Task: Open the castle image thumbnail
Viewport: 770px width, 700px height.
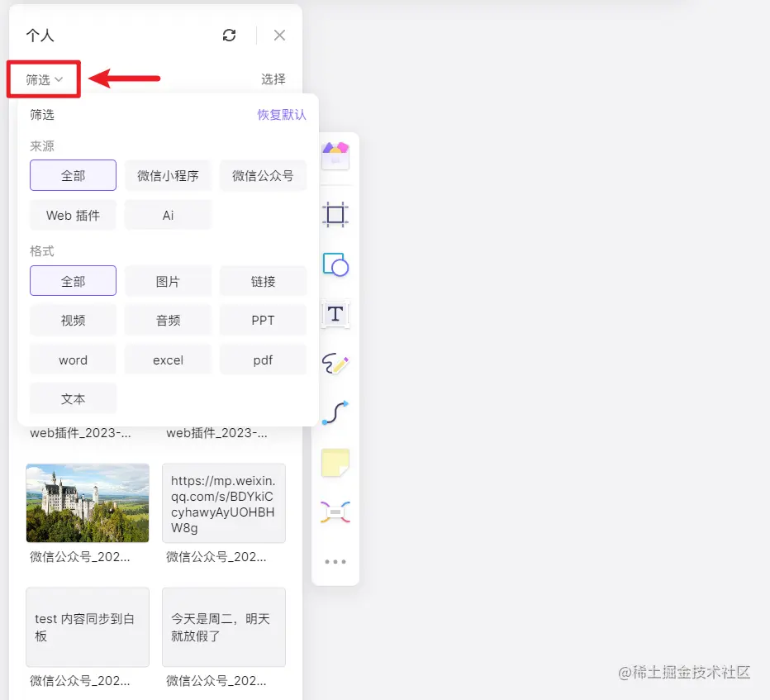Action: click(88, 503)
